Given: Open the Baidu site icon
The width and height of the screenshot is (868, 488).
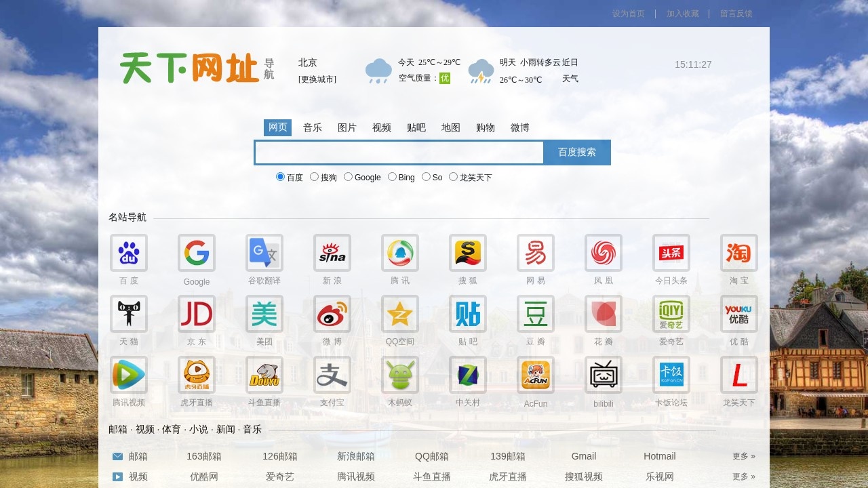Looking at the screenshot, I should [x=129, y=253].
